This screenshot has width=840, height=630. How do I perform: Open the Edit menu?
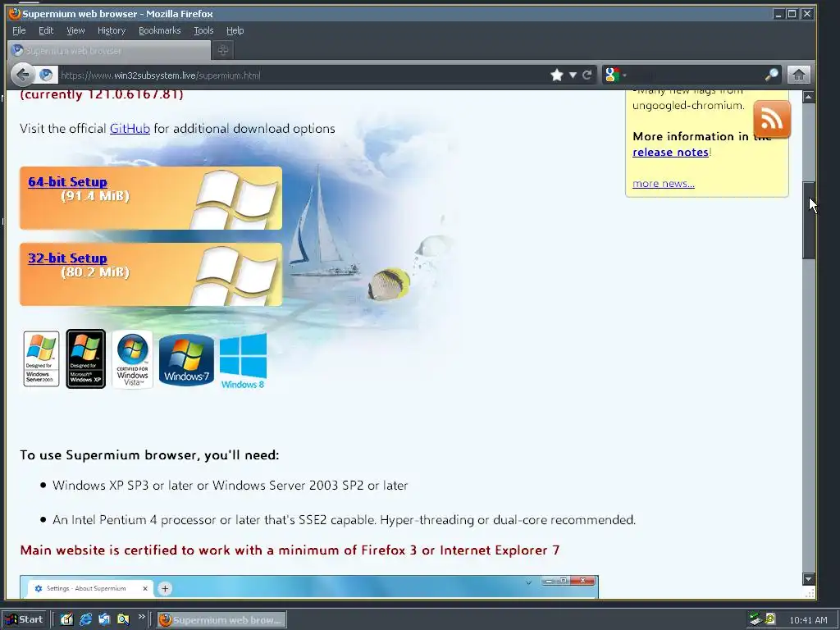pyautogui.click(x=46, y=30)
